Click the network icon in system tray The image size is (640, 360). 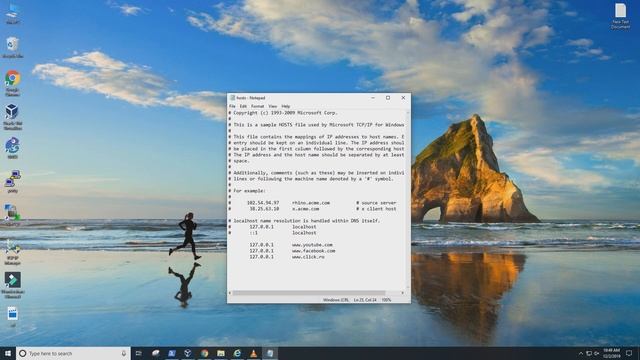pyautogui.click(x=589, y=353)
